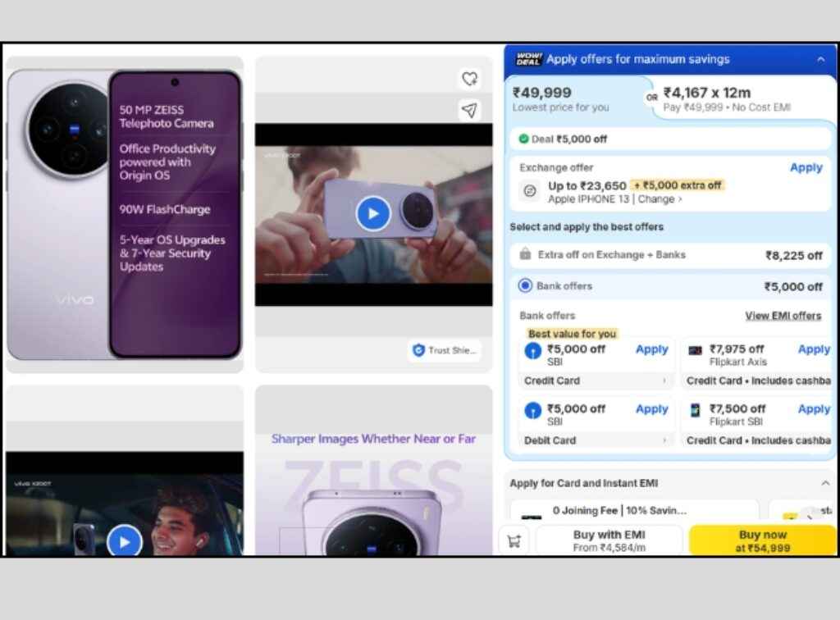840x620 pixels.
Task: Click Buy with EMI button
Action: click(x=609, y=540)
